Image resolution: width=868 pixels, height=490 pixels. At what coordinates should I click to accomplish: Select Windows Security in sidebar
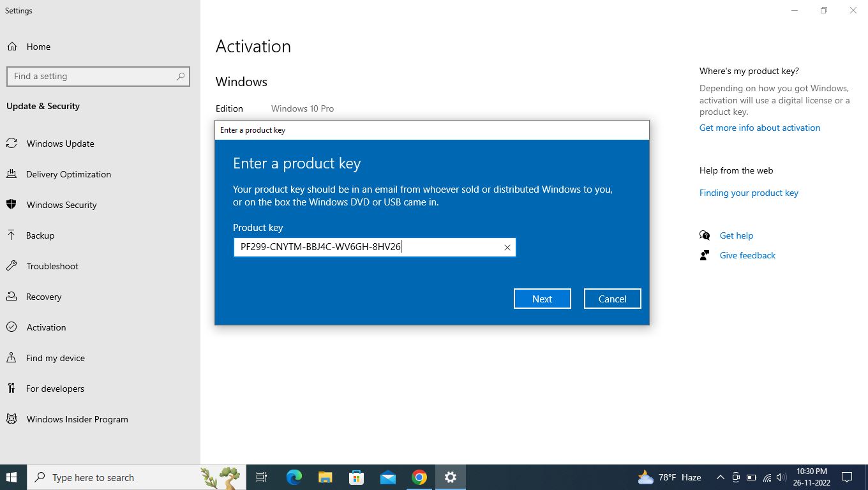pos(61,205)
